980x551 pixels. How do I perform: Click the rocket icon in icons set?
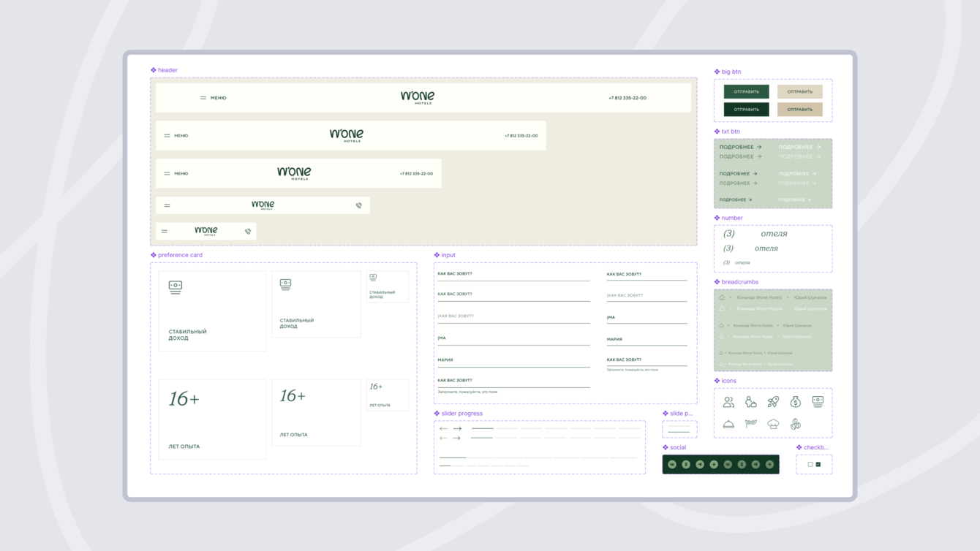[x=773, y=402]
